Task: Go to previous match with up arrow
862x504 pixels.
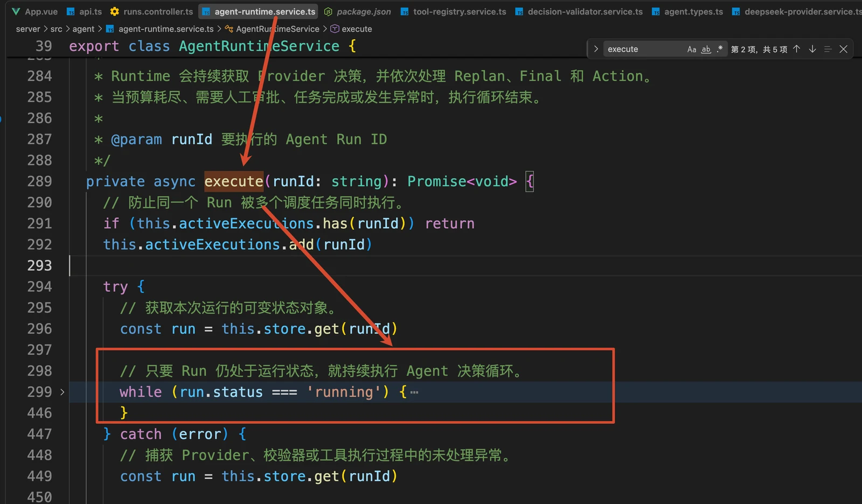Action: 797,49
